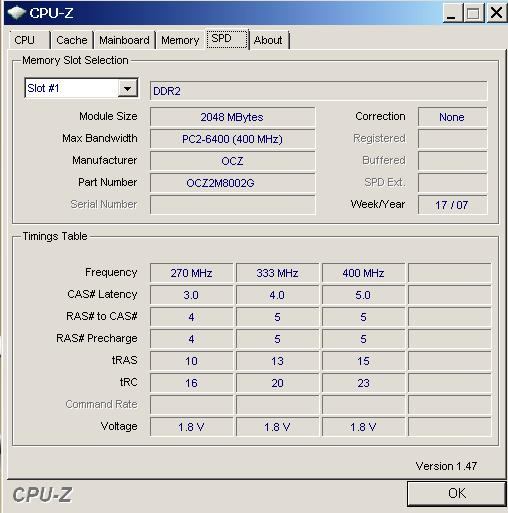This screenshot has height=513, width=508.
Task: Select the Memory tab
Action: (x=180, y=40)
